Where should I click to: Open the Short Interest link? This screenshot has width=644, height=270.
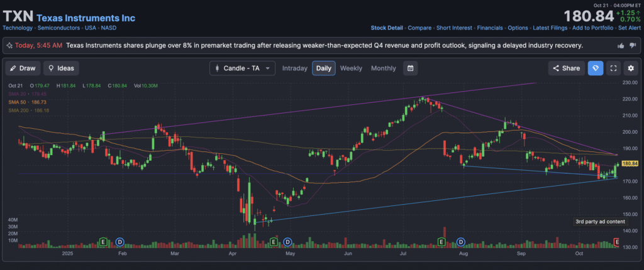click(453, 28)
